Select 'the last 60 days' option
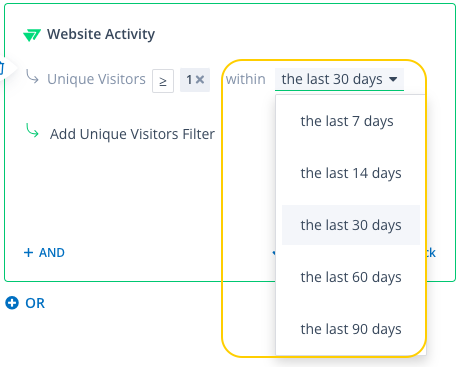 [x=351, y=277]
